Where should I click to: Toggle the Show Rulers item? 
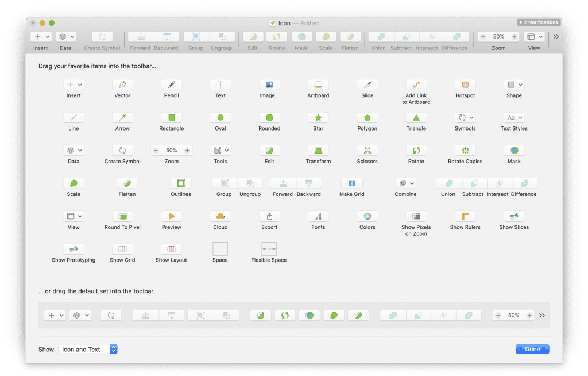coord(465,216)
